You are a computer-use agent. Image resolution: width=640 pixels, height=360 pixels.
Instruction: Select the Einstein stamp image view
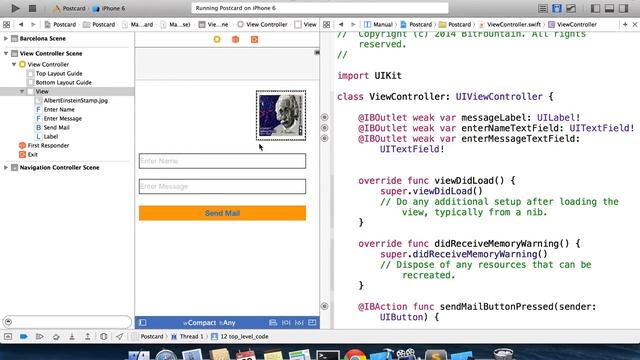[x=281, y=116]
